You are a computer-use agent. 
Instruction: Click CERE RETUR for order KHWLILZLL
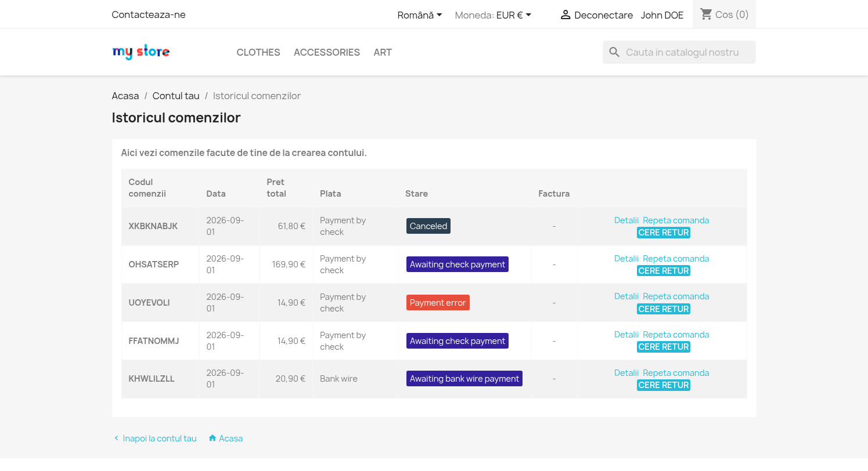pos(664,385)
